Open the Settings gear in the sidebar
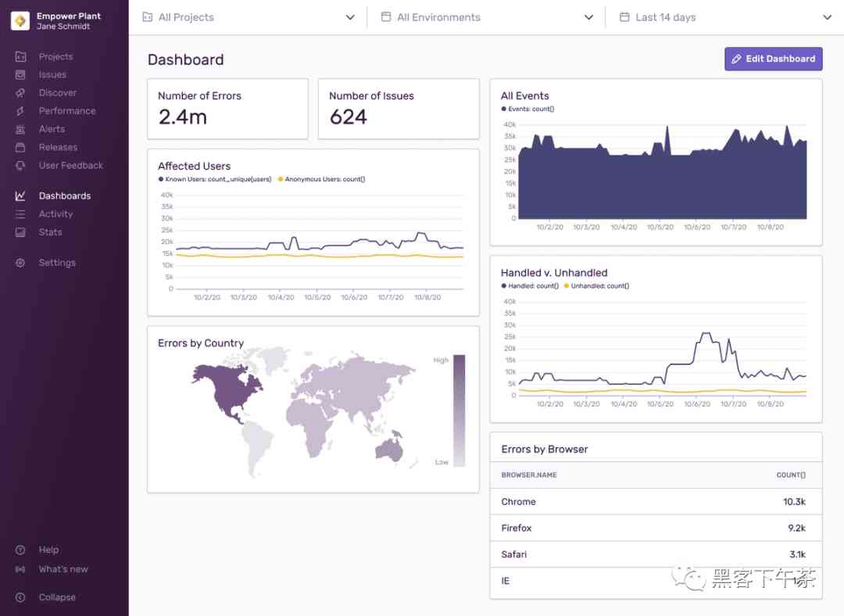 tap(21, 263)
